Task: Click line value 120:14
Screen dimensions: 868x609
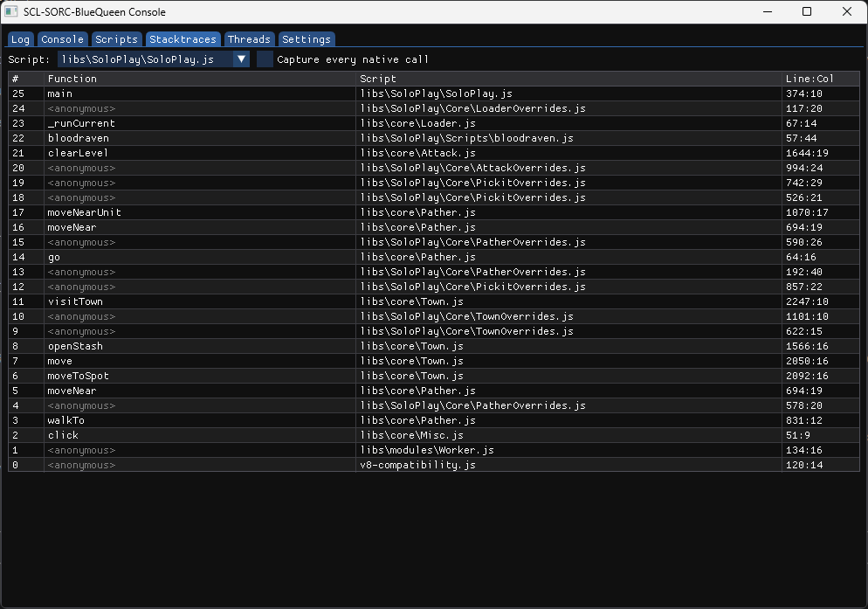Action: 803,465
